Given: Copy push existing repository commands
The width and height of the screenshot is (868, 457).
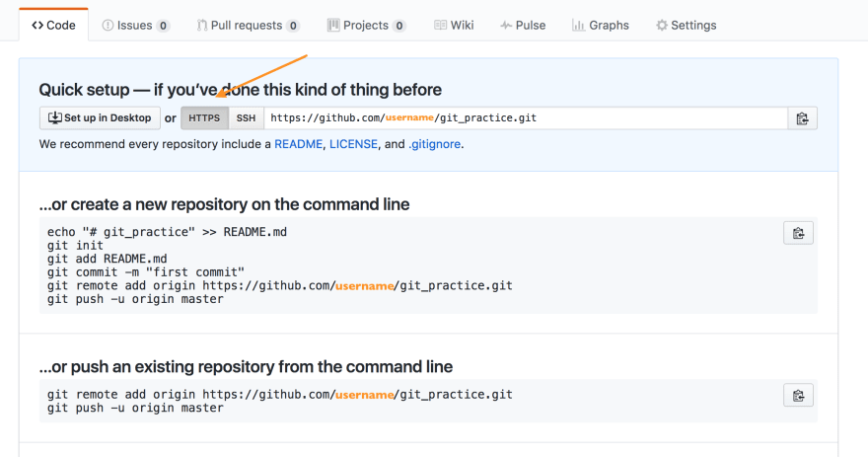Looking at the screenshot, I should (798, 396).
